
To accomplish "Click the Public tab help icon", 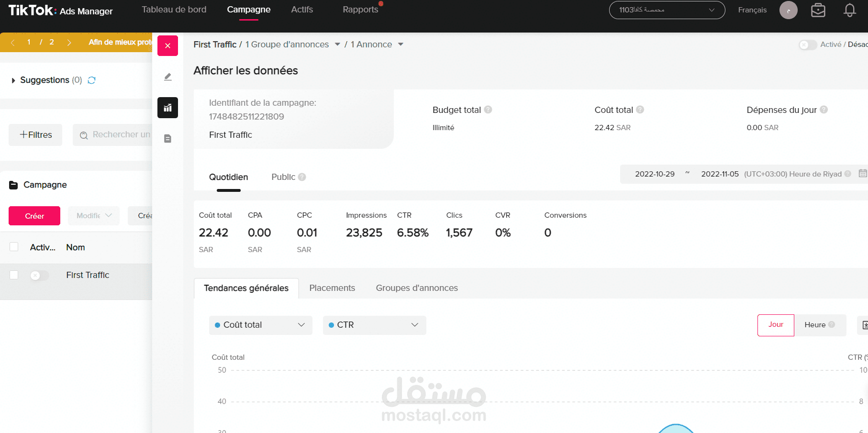I will (x=302, y=177).
